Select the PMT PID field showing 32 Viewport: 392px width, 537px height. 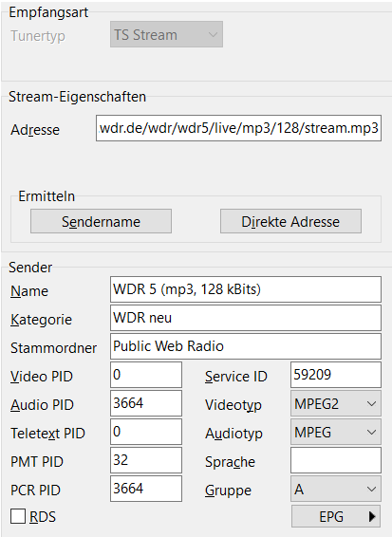click(146, 460)
